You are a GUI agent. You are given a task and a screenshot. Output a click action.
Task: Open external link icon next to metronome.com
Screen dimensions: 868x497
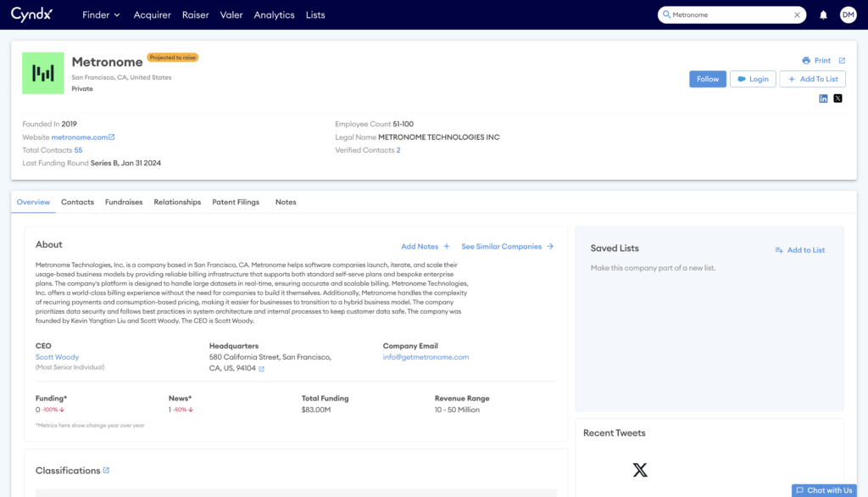coord(112,137)
